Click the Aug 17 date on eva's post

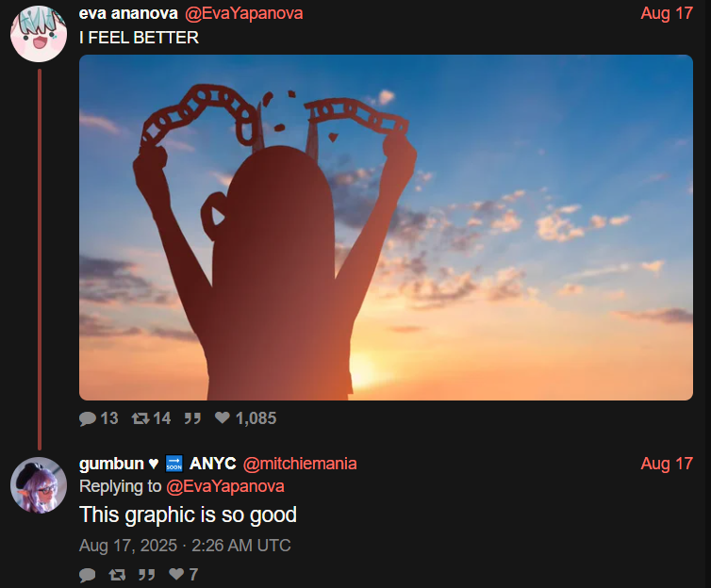[x=667, y=13]
